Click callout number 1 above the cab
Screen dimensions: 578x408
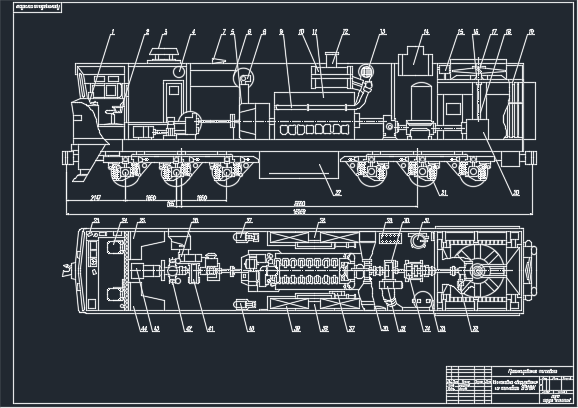click(x=113, y=32)
